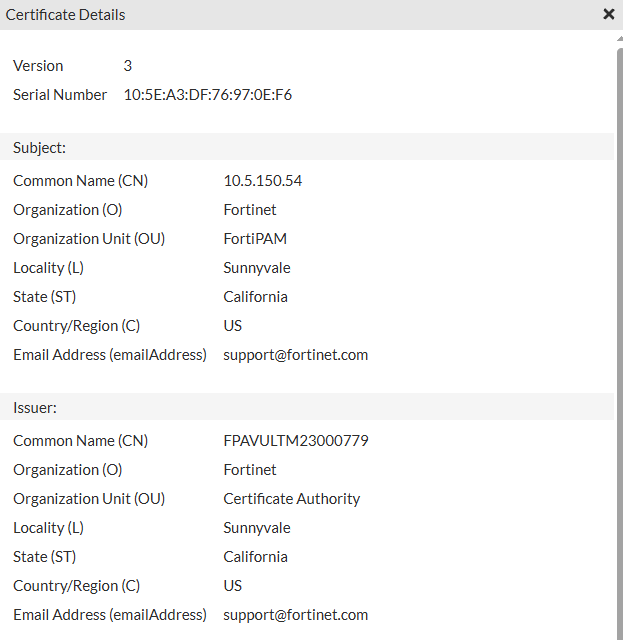Screen dimensions: 623x640
Task: Click the issuer state value California
Action: pyautogui.click(x=256, y=557)
